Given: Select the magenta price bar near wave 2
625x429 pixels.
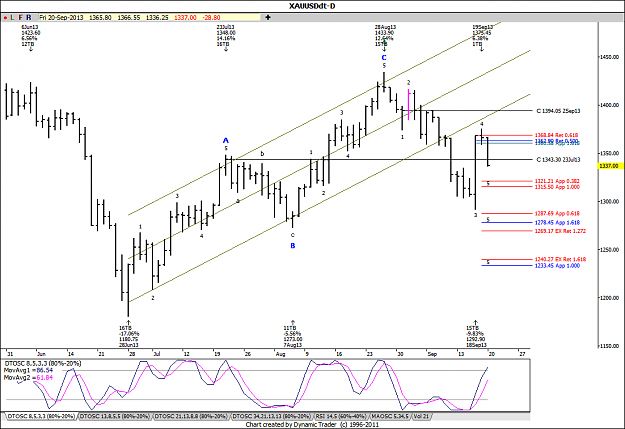Looking at the screenshot, I should [x=409, y=105].
